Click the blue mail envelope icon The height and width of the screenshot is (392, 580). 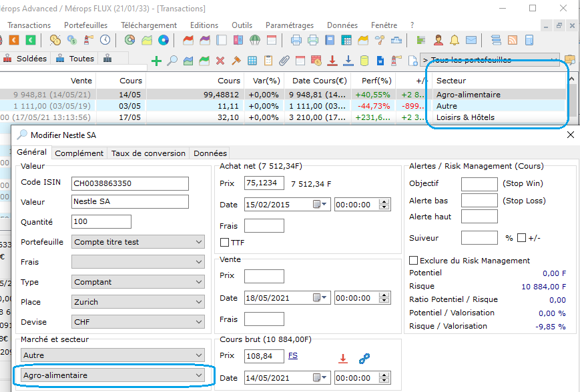point(471,40)
